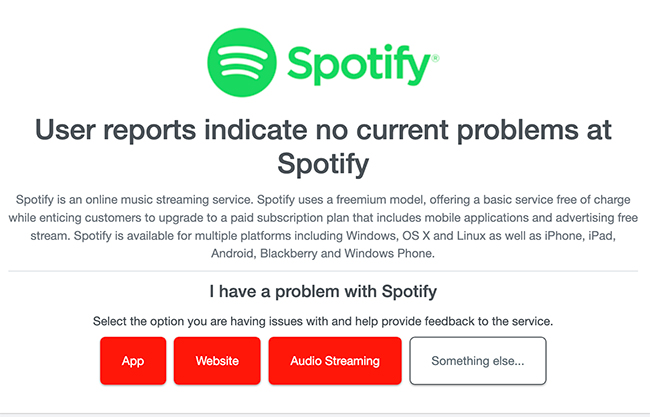
Task: Report a problem with the App
Action: (133, 360)
